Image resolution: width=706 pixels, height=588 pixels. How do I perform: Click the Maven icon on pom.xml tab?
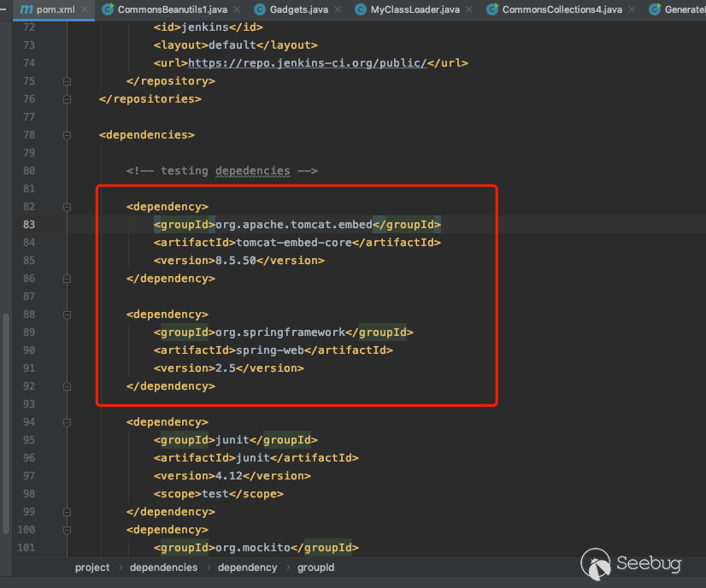26,9
